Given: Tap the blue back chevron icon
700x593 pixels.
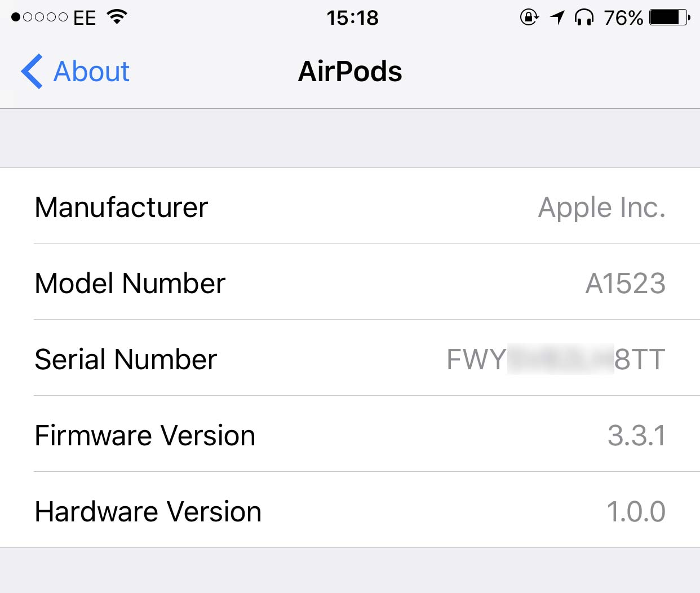Looking at the screenshot, I should pyautogui.click(x=32, y=72).
